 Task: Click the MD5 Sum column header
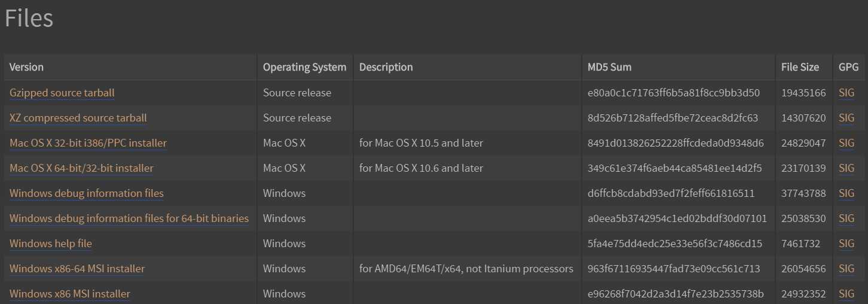pos(609,67)
